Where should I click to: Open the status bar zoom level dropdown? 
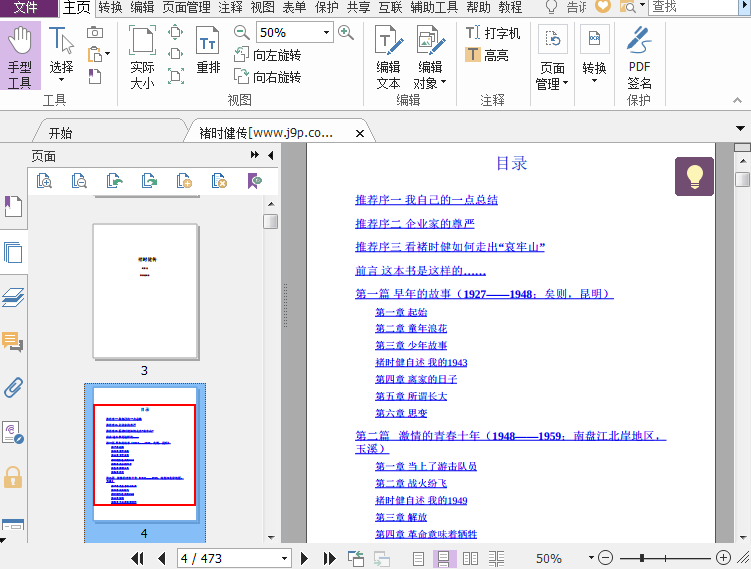[591, 558]
